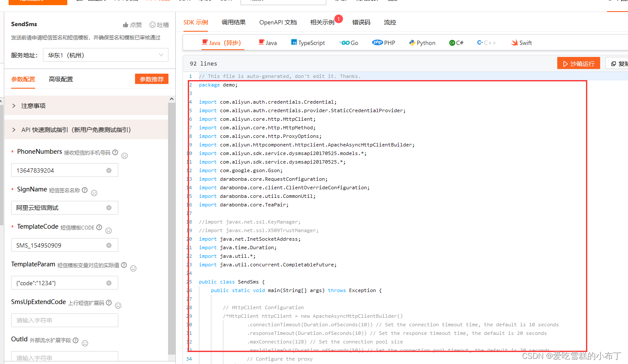
Task: Click the feedback face beside TemplateCode
Action: point(108,231)
